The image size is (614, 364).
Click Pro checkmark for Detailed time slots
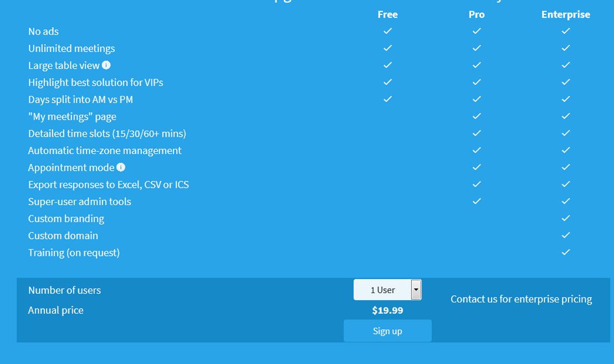(x=477, y=133)
